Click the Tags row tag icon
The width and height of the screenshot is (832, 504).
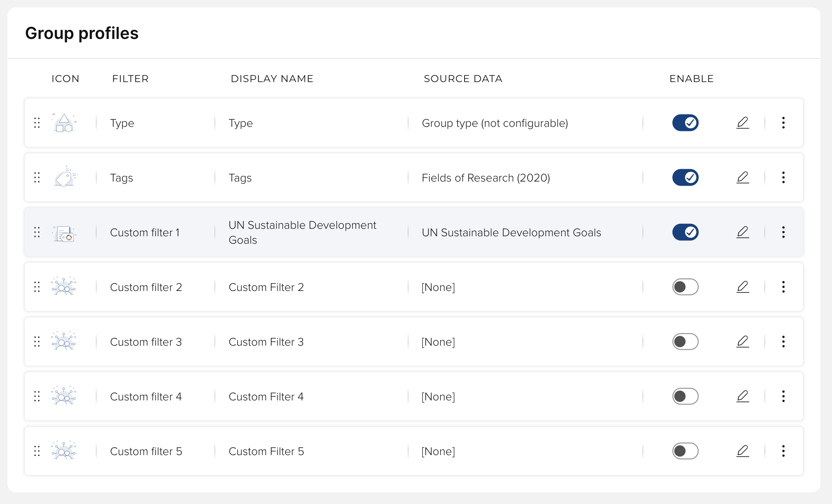(x=64, y=177)
